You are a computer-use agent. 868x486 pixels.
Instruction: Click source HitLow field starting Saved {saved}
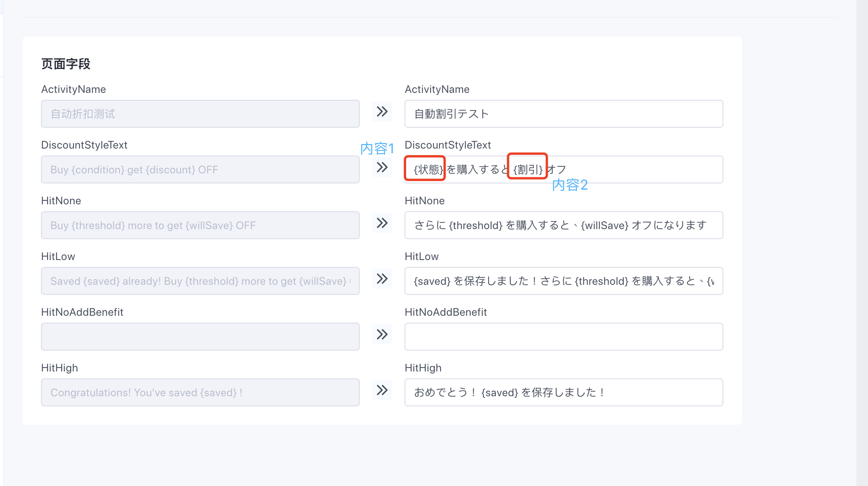[x=200, y=281]
